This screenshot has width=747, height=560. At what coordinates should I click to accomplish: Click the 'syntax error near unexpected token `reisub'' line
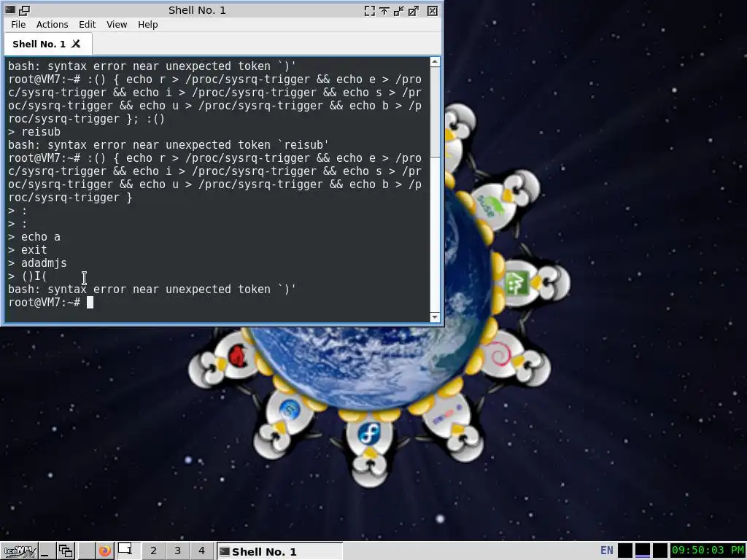tap(169, 145)
